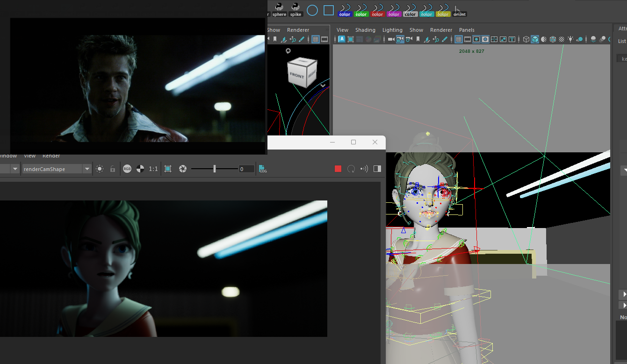The width and height of the screenshot is (627, 364).
Task: Open Renderer menu in left viewport panel
Action: click(298, 30)
